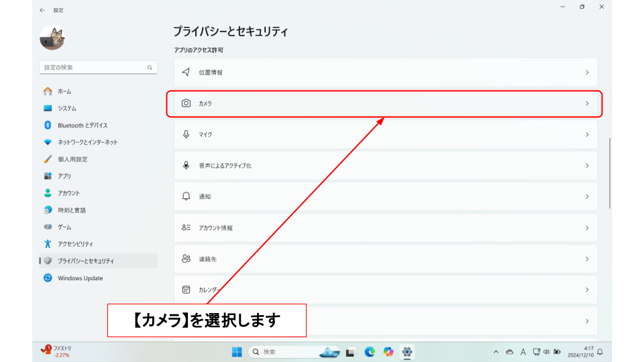Click the user profile avatar picture
The image size is (644, 362).
(52, 38)
